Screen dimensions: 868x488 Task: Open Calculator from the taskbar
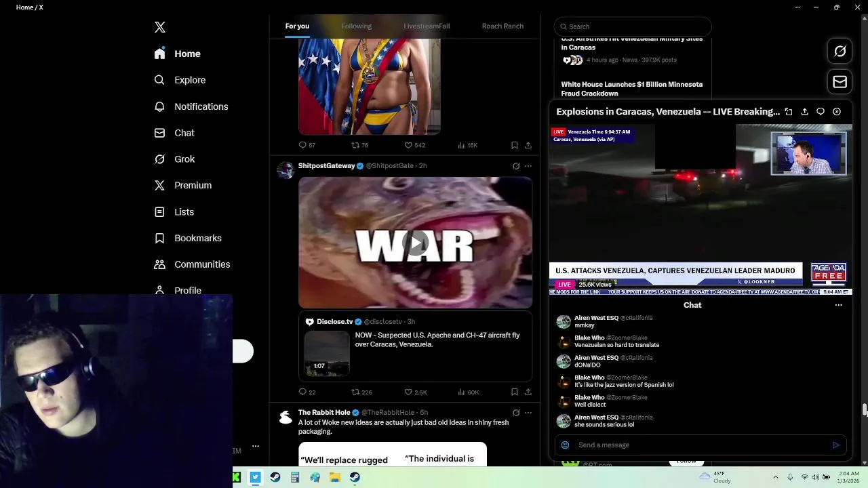click(295, 477)
